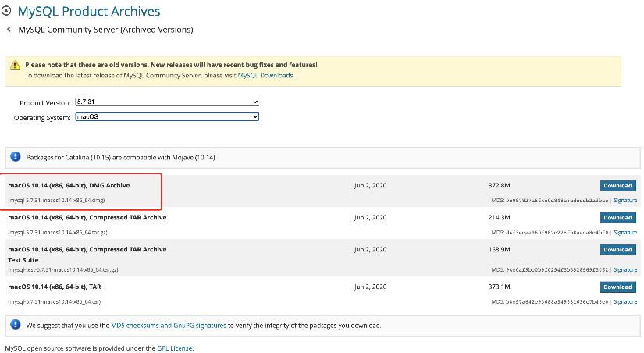Image resolution: width=644 pixels, height=353 pixels.
Task: Download the 373.1M TAR package
Action: (x=617, y=287)
